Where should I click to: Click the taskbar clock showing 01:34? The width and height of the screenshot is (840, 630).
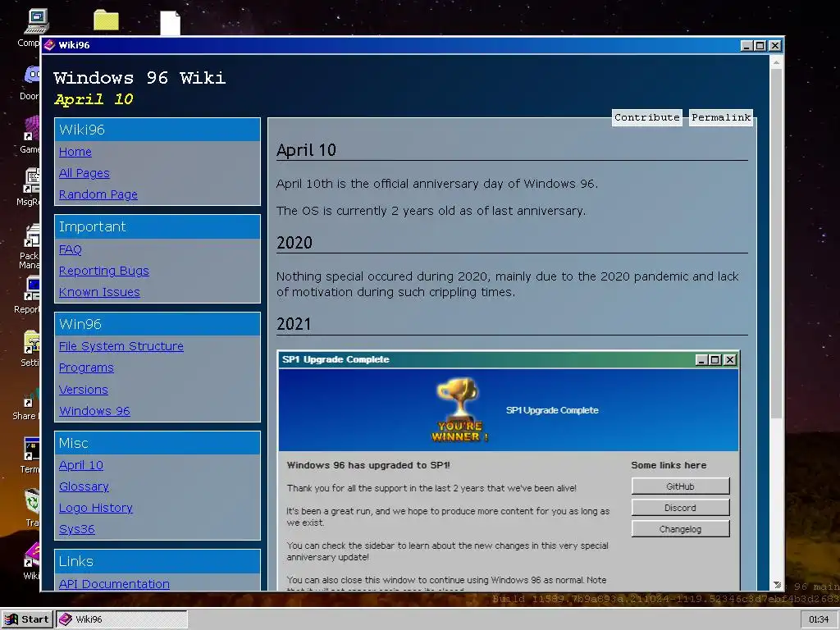click(x=819, y=619)
